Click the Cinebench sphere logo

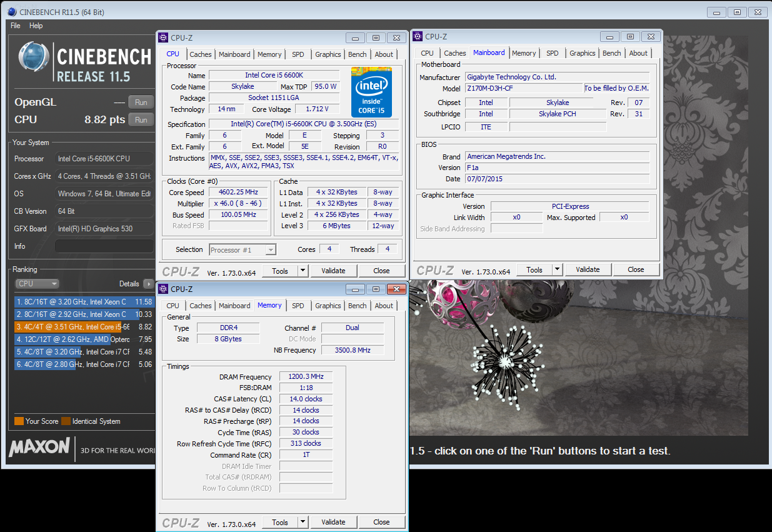click(34, 58)
